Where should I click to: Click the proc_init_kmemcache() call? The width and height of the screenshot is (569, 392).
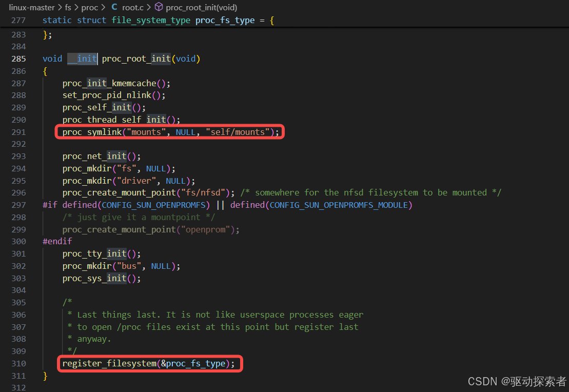(x=116, y=84)
